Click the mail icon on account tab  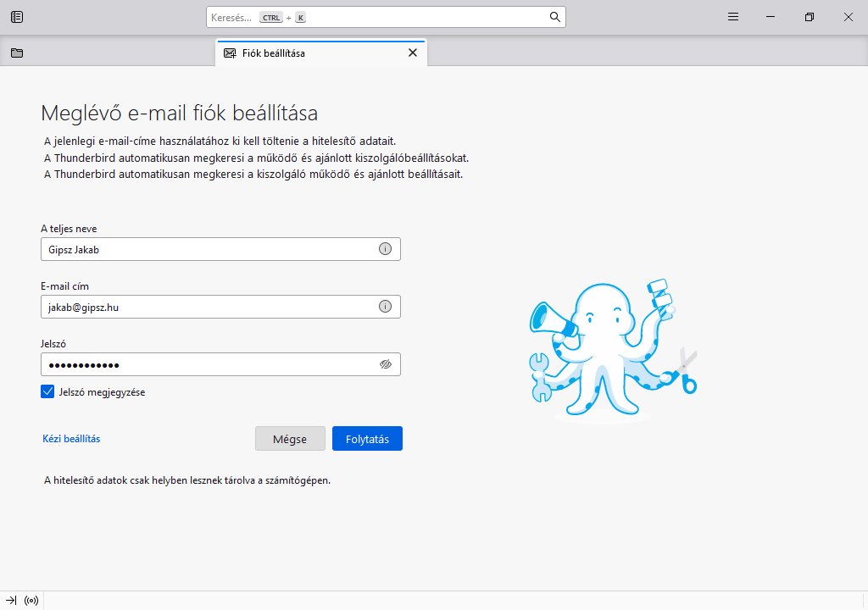[230, 53]
